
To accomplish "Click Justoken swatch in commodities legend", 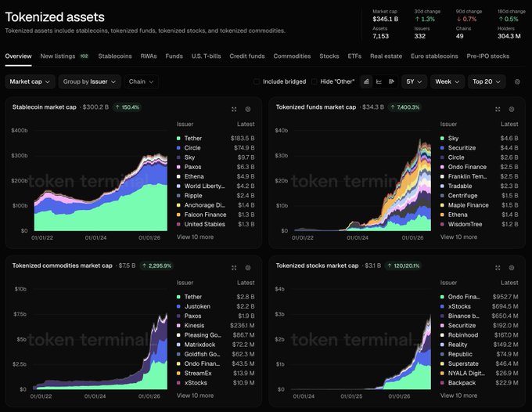I will click(x=178, y=306).
